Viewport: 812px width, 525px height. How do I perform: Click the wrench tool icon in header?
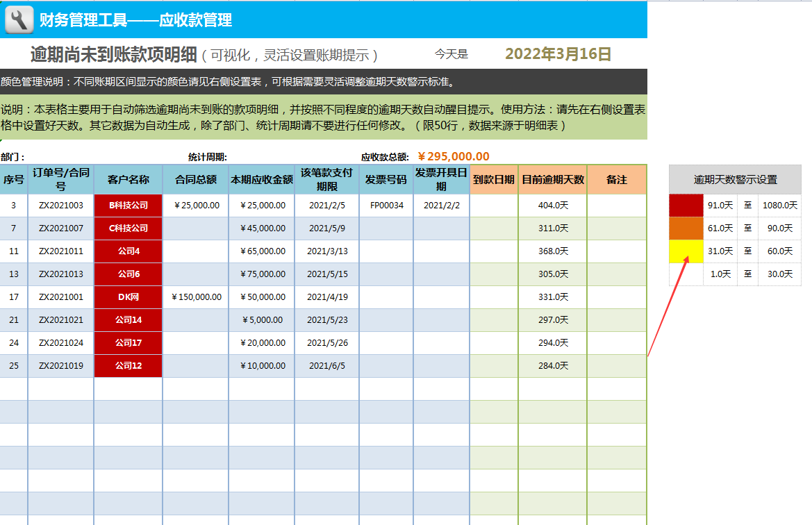click(19, 19)
